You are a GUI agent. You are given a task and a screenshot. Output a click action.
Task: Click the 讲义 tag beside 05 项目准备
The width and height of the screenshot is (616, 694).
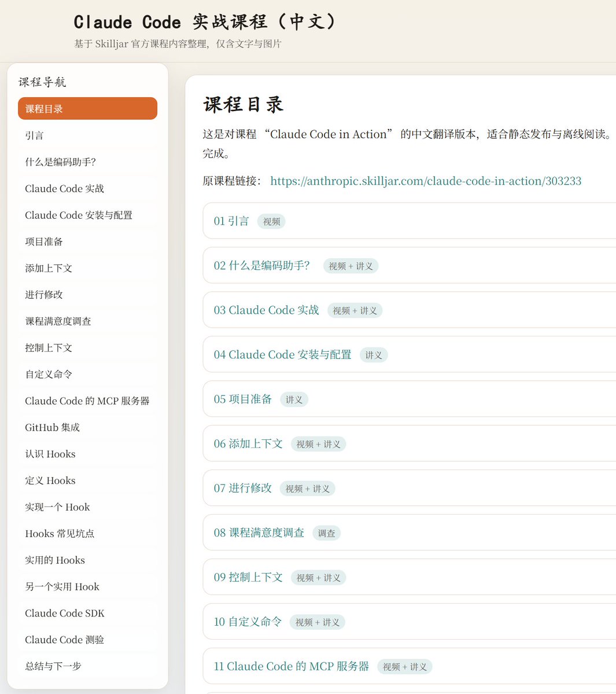(x=294, y=399)
